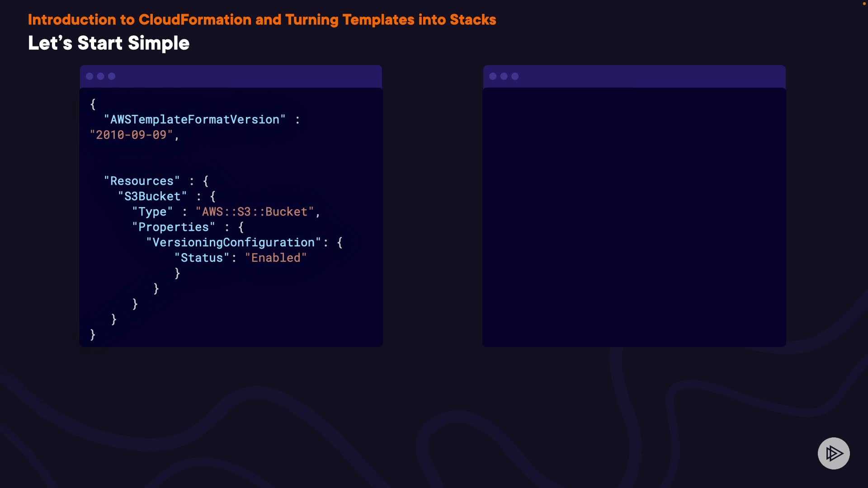Image resolution: width=868 pixels, height=488 pixels.
Task: Click the final closing brace of template
Action: coord(93,335)
